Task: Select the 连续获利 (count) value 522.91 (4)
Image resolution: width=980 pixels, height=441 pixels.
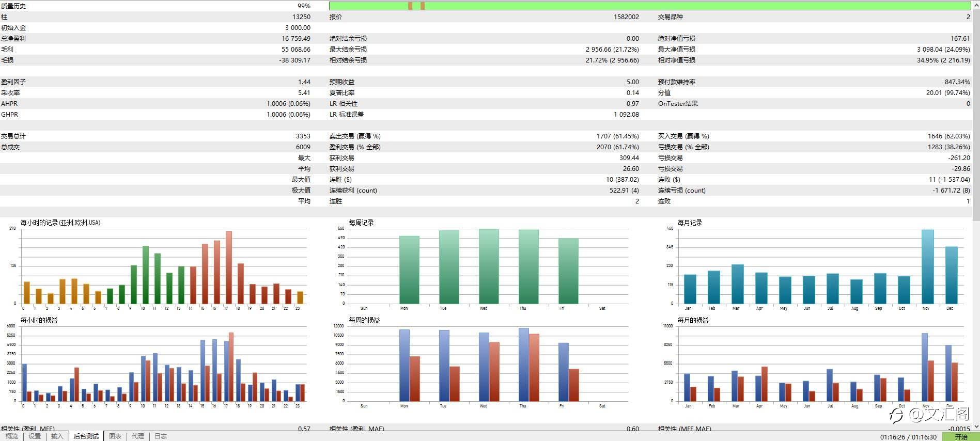Action: click(624, 191)
